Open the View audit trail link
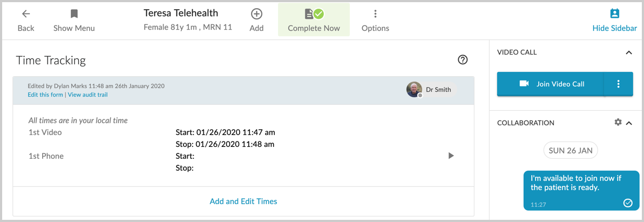644x222 pixels. tap(88, 95)
